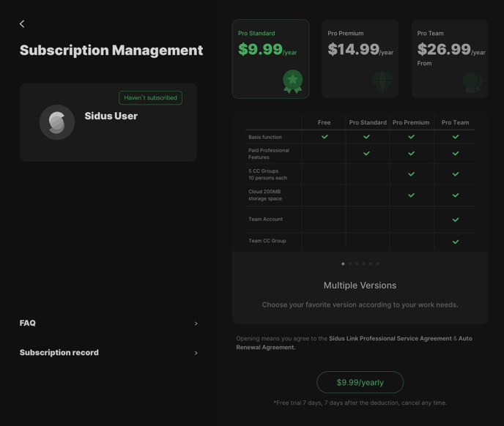Open the Subscription record chevron

click(x=196, y=353)
